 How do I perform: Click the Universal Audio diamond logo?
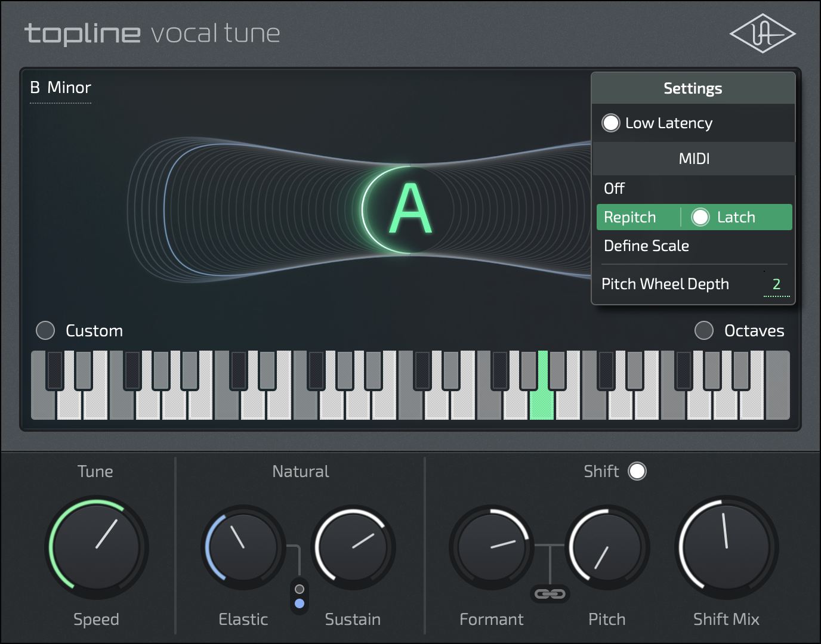pos(763,34)
